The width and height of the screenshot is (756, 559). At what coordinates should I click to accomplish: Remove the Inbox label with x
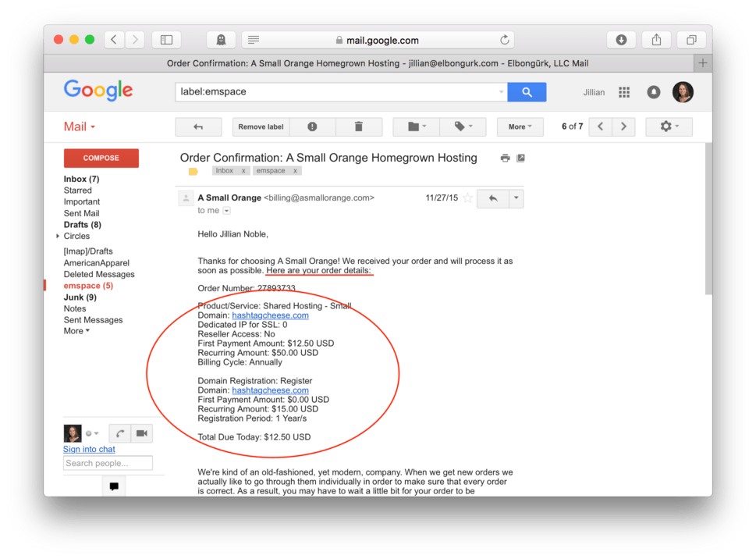click(x=243, y=171)
